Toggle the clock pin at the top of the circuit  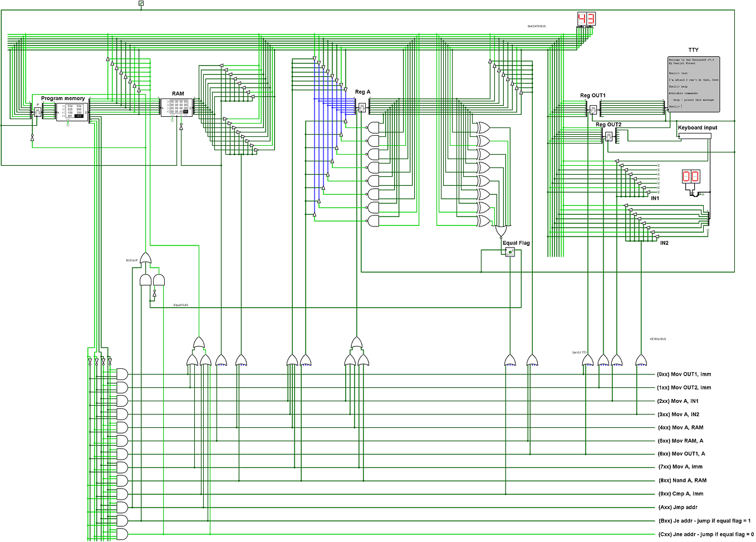pos(141,3)
